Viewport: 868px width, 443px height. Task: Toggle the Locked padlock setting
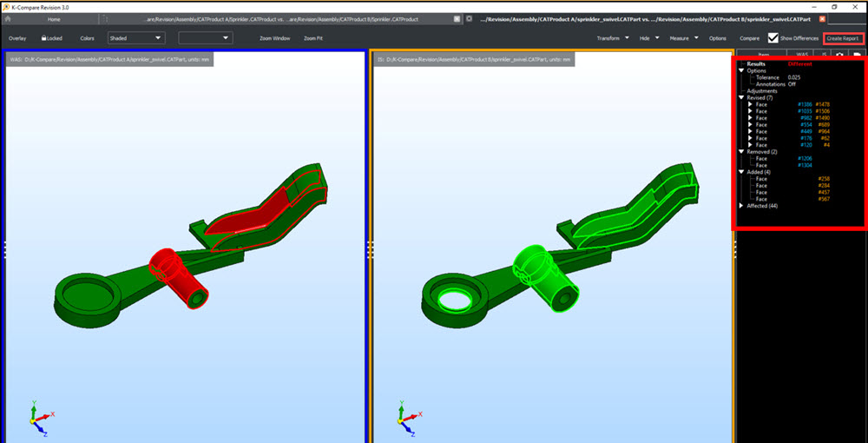tap(51, 38)
